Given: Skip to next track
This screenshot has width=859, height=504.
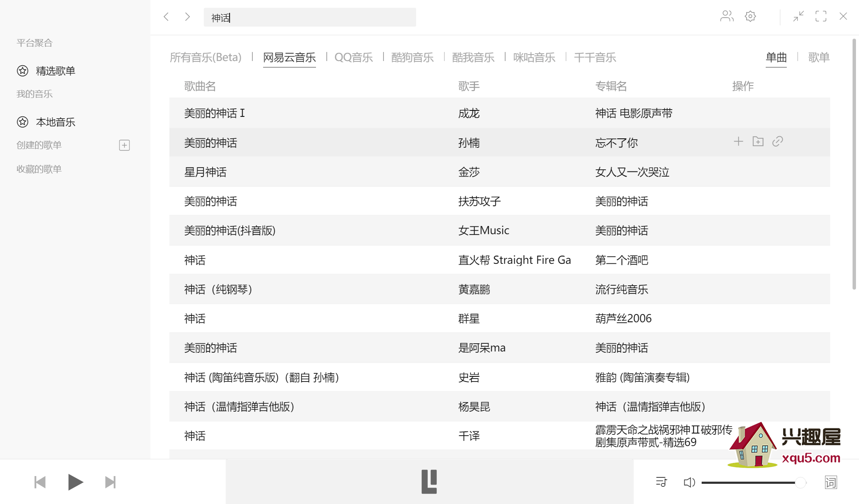Looking at the screenshot, I should tap(110, 482).
